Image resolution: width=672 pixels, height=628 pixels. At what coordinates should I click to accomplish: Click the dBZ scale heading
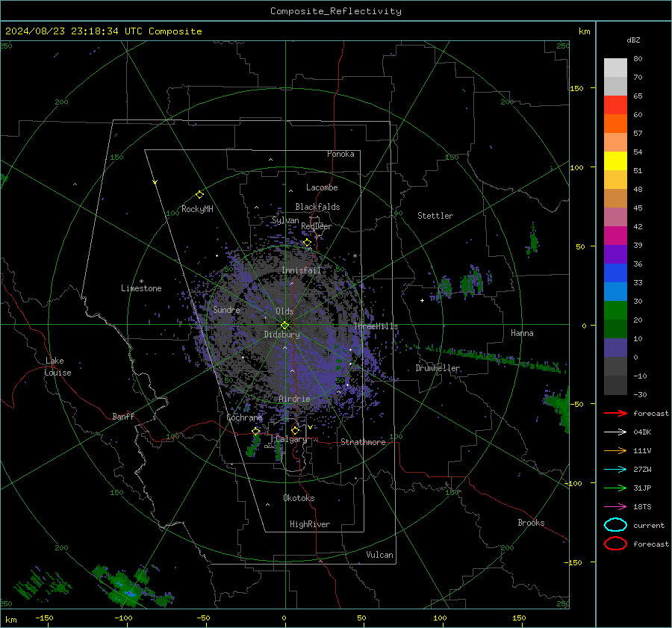pos(633,40)
